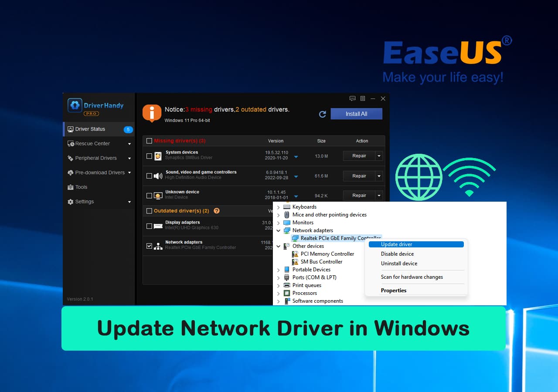This screenshot has width=558, height=392.
Task: Click the speaker icon for sound controllers
Action: [x=158, y=176]
